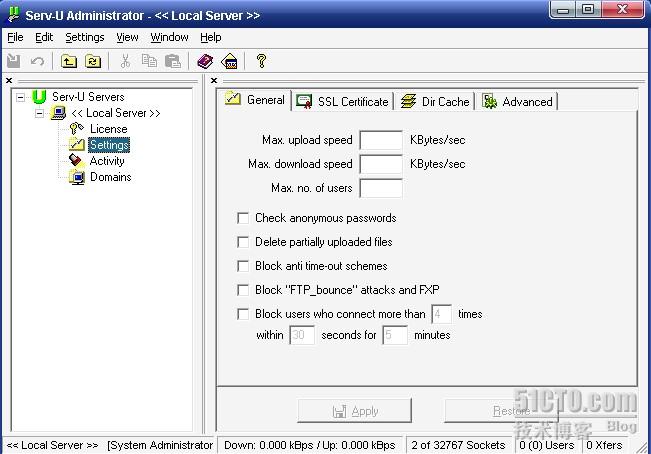This screenshot has height=454, width=651.
Task: Click the Local Server computer icon
Action: pos(59,113)
